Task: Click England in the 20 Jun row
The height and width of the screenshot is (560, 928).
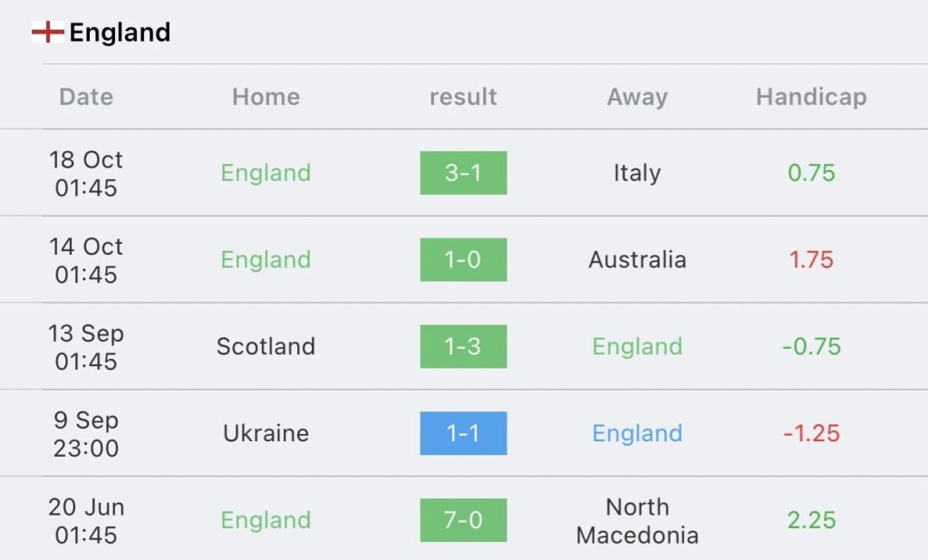Action: 266,520
